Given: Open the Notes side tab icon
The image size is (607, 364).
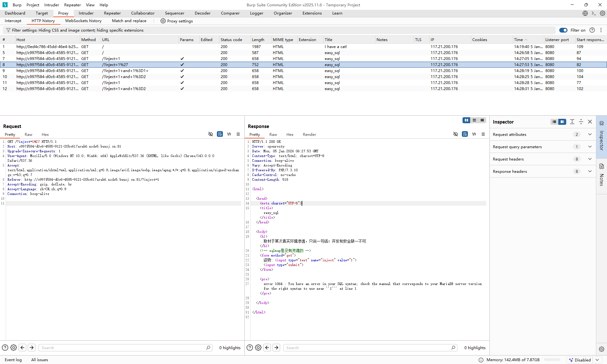Looking at the screenshot, I should click(602, 166).
